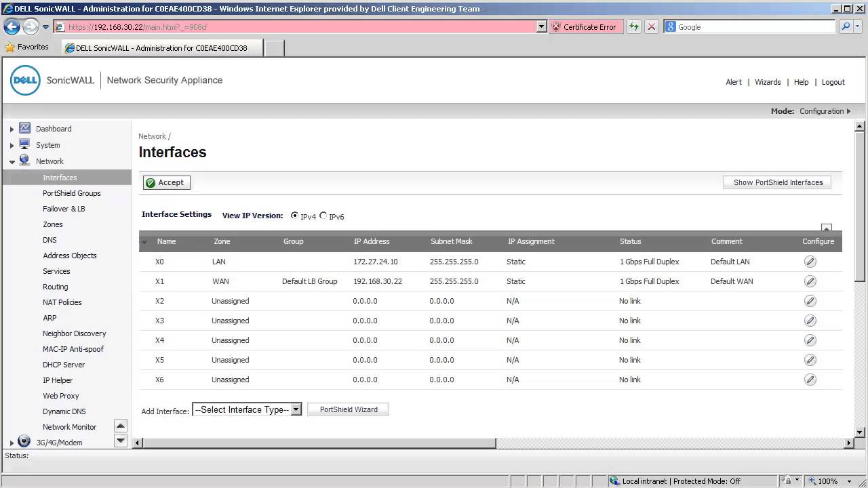Click the 3G/4G/Modem icon in sidebar
The image size is (868, 488).
24,442
